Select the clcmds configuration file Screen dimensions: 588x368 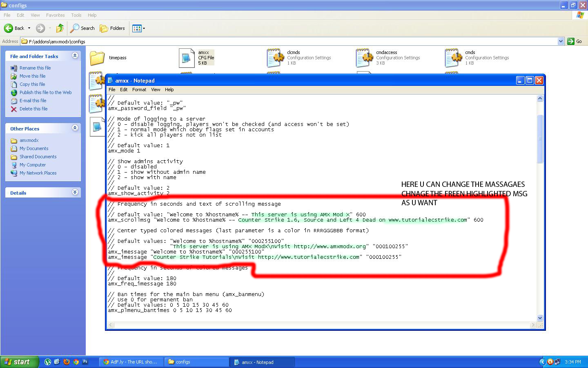[299, 58]
